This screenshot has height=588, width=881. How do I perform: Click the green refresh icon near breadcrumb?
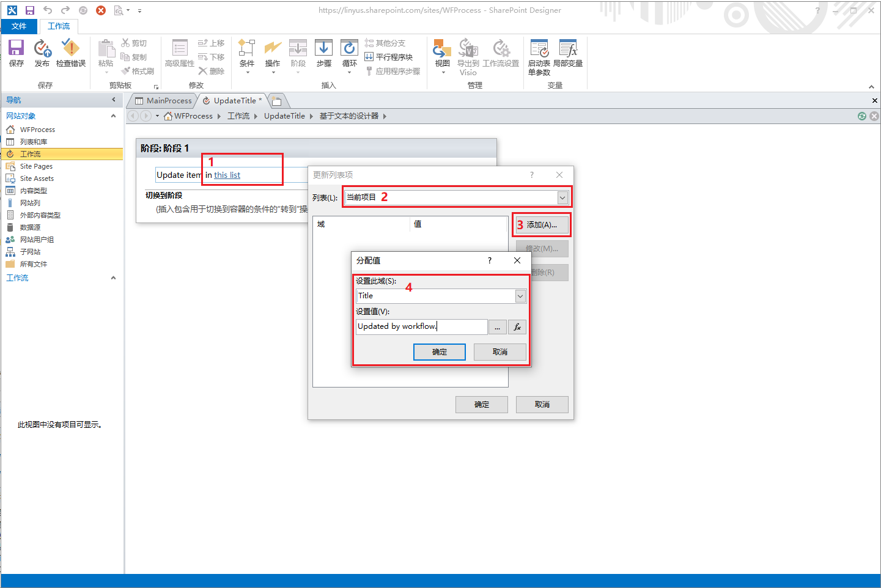tap(862, 116)
